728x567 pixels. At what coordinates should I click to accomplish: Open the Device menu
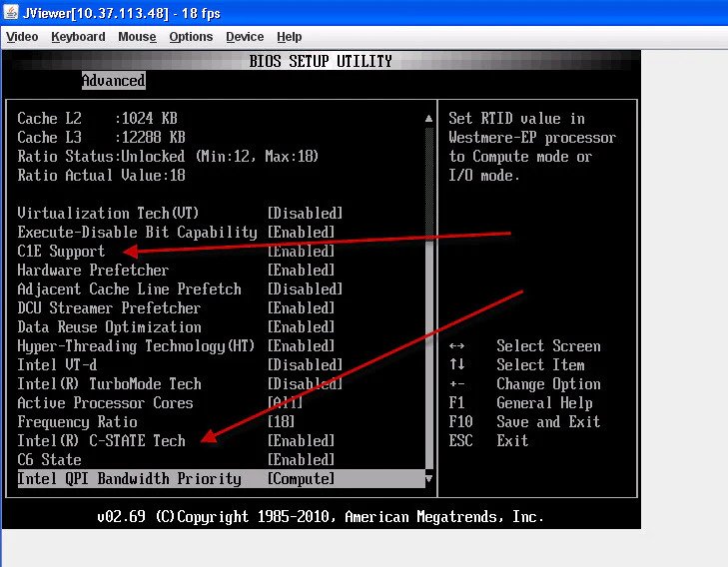coord(245,37)
